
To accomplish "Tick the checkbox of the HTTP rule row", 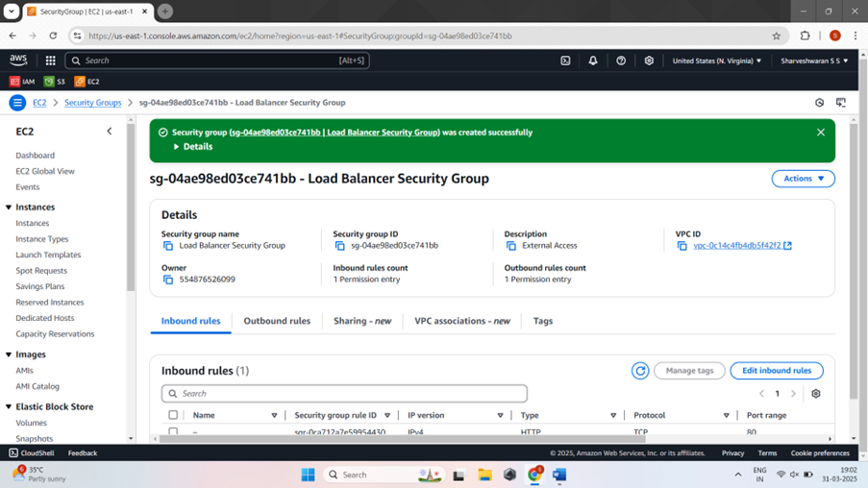I will tap(173, 431).
